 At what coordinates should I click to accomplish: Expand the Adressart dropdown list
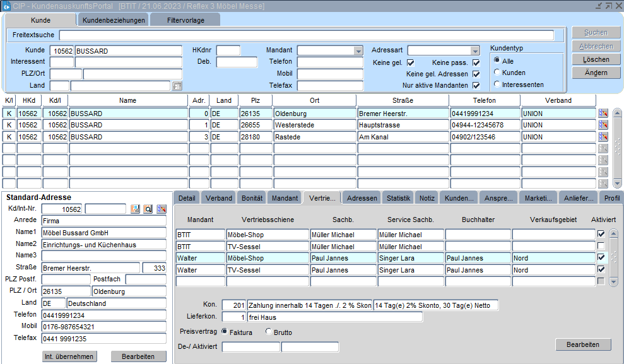click(x=475, y=50)
